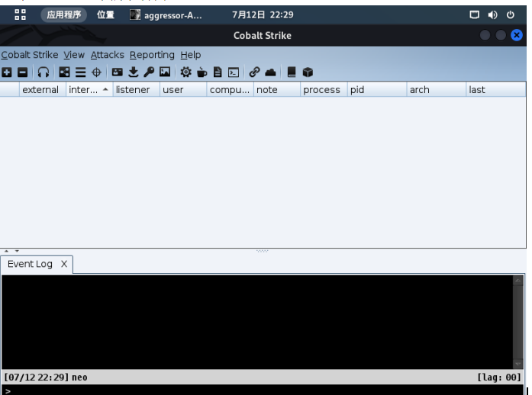
Task: Click the event log command input field
Action: [262, 390]
